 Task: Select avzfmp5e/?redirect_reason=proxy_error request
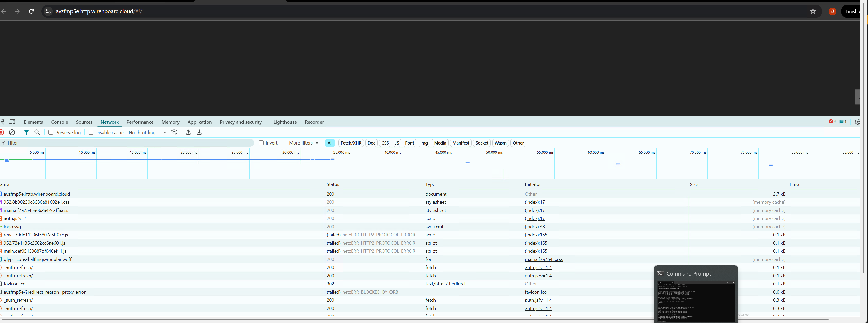45,292
